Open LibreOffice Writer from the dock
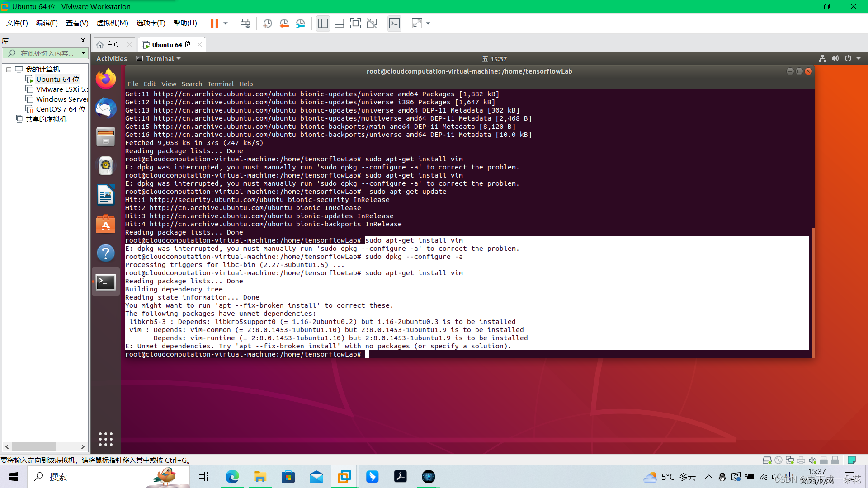This screenshot has height=488, width=868. [x=106, y=195]
